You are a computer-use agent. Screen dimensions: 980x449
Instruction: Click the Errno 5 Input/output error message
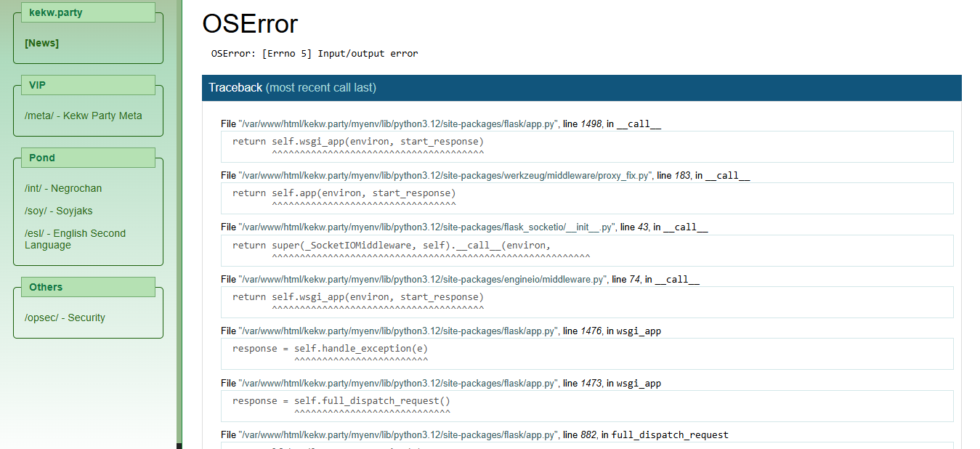(315, 53)
